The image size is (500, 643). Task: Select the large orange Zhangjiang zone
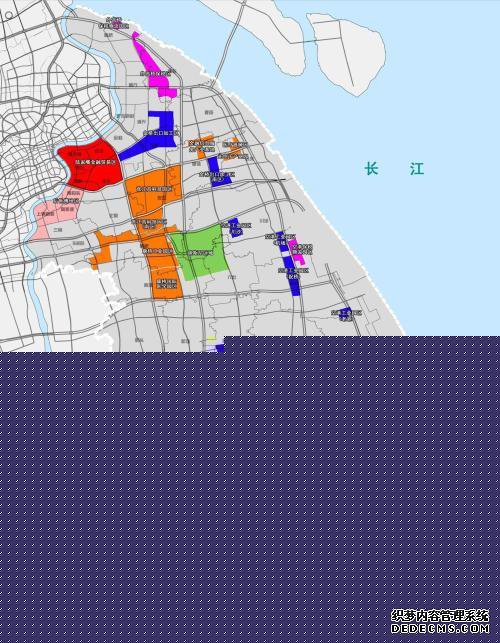click(152, 191)
